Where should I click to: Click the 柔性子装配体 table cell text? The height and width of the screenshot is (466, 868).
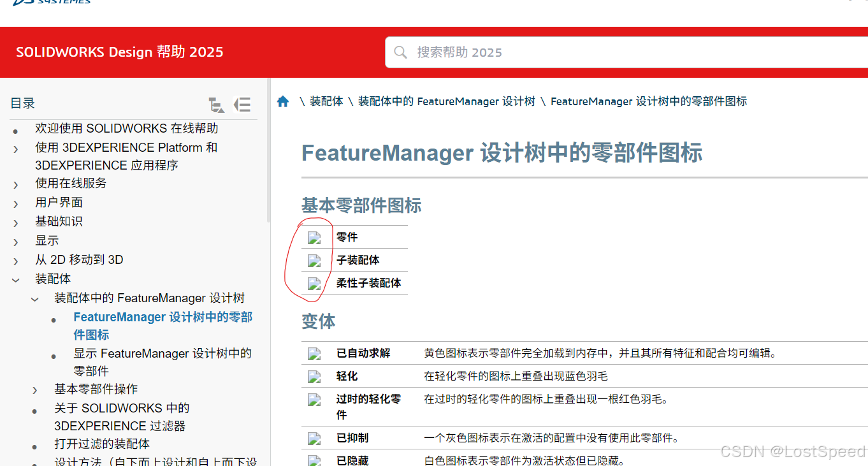[x=369, y=283]
